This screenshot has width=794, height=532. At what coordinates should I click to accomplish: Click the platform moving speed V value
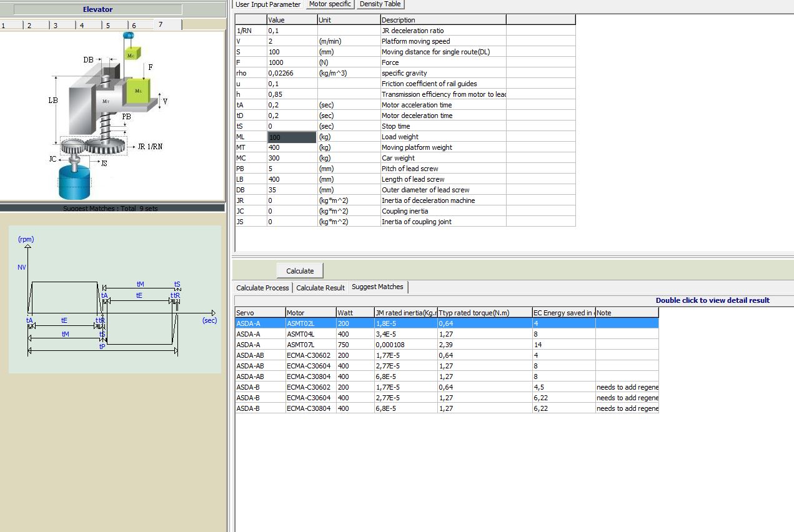pos(292,41)
